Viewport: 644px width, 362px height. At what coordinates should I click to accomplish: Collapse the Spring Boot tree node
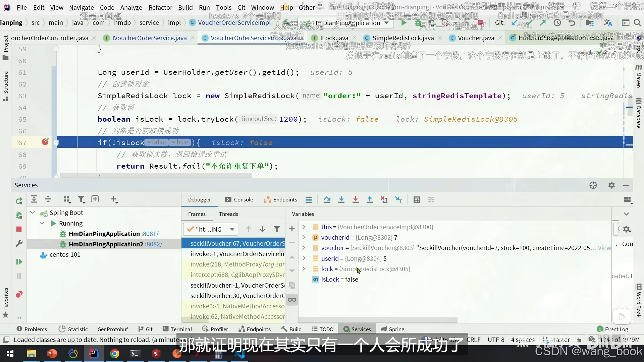click(33, 213)
